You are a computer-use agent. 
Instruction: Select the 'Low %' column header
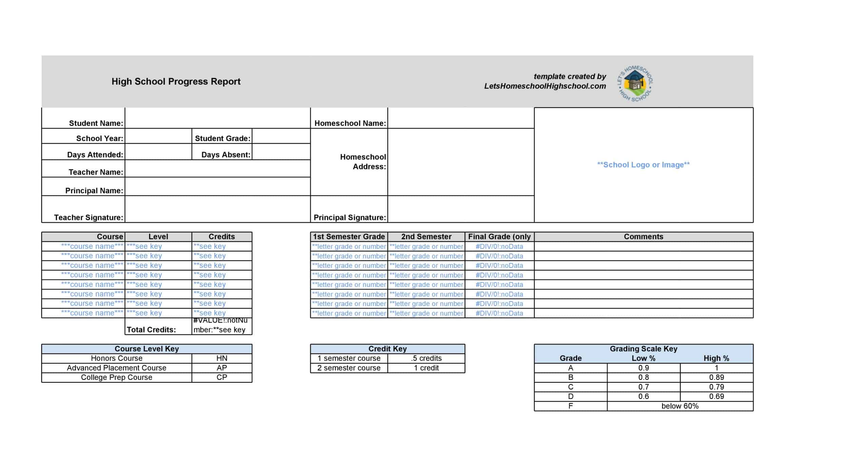[x=644, y=358]
